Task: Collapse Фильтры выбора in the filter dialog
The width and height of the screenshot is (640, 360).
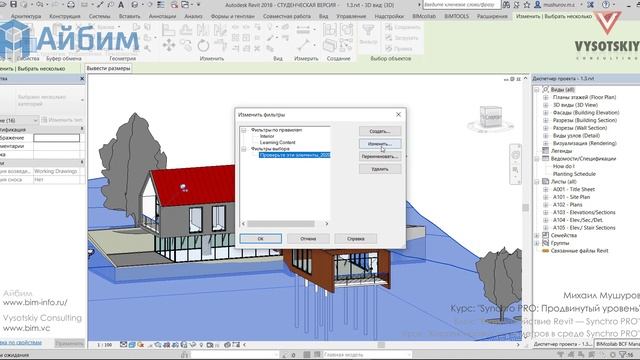Action: click(x=244, y=149)
